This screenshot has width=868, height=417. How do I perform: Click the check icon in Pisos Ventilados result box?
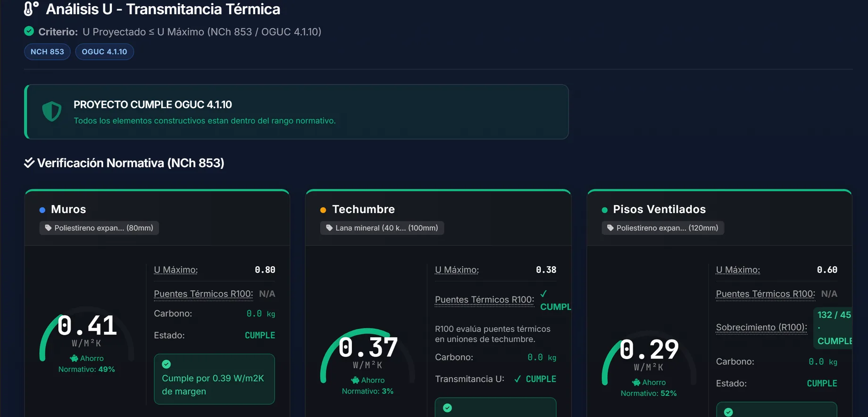coord(728,412)
